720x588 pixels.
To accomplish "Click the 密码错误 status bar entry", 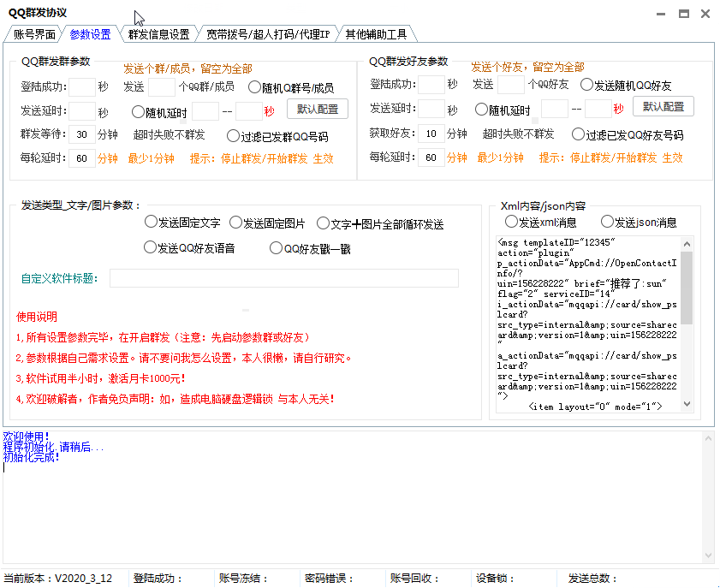I will point(329,579).
